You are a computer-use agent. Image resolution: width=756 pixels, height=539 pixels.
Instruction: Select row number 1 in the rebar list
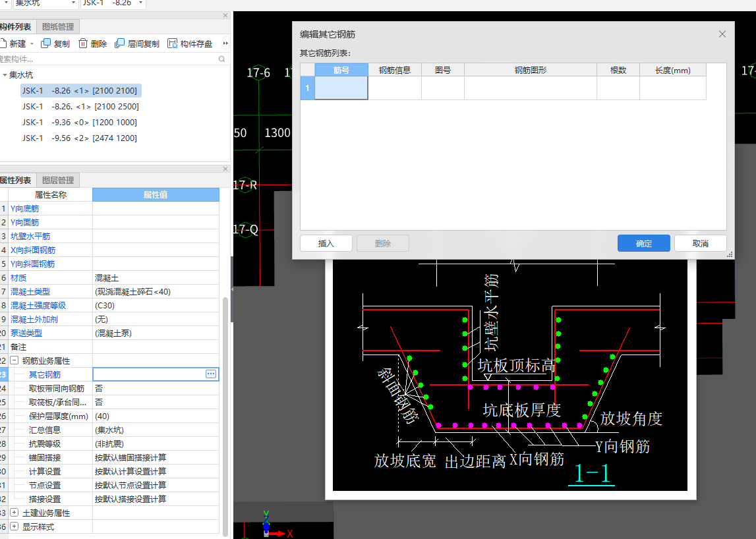coord(307,88)
